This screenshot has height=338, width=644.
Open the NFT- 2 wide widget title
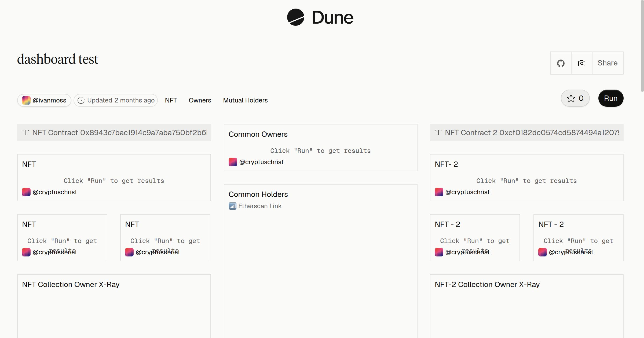[x=446, y=164]
